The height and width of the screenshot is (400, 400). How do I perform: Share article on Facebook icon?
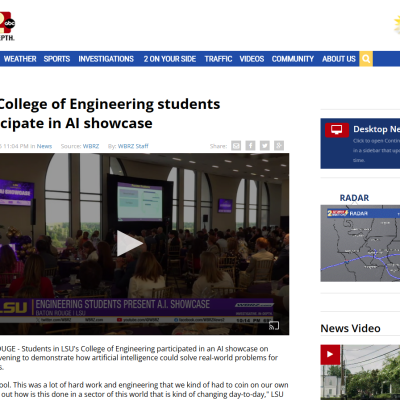click(250, 146)
